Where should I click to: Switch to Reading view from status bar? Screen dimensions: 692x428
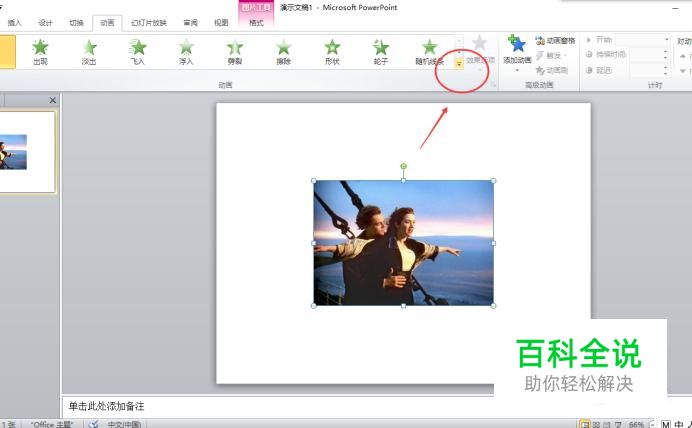tap(608, 424)
